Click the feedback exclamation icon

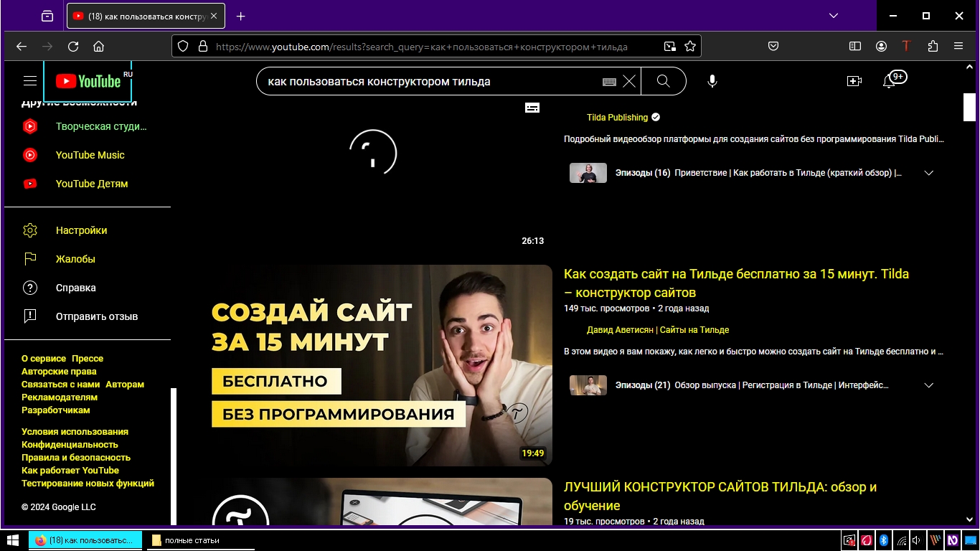[x=30, y=316]
